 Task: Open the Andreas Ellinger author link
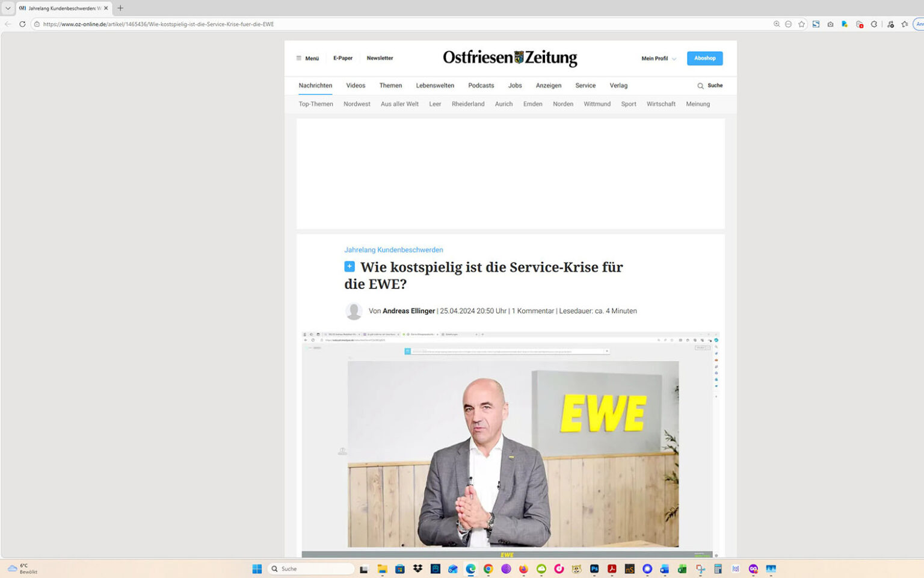(408, 311)
